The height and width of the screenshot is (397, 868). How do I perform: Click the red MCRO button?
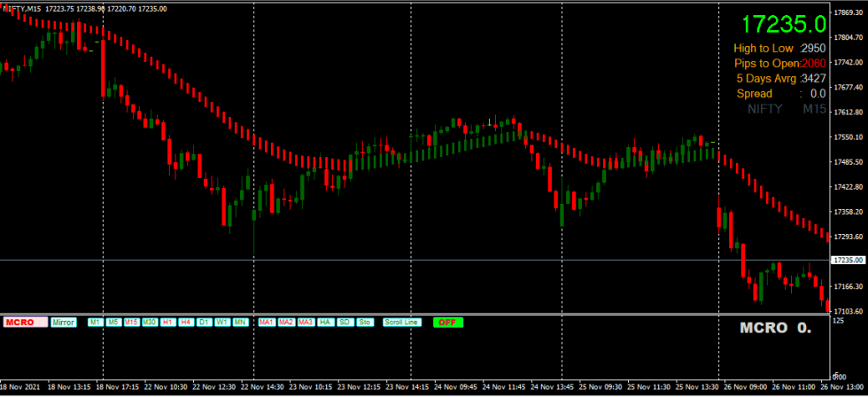[x=24, y=323]
